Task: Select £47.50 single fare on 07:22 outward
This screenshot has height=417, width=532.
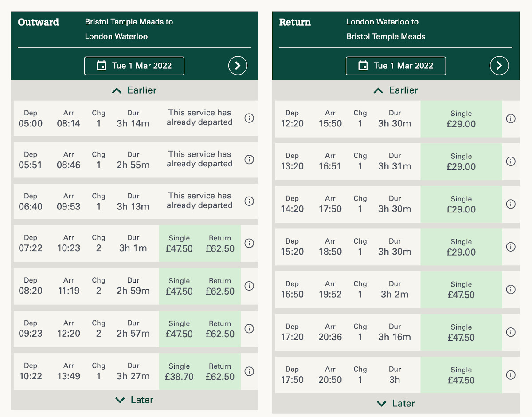Action: [x=179, y=244]
